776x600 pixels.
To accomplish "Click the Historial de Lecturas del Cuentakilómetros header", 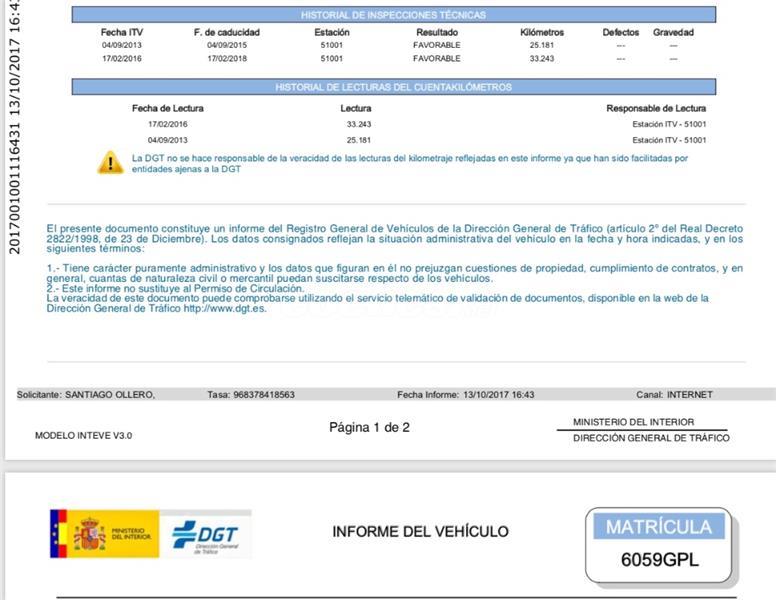I will (x=393, y=88).
